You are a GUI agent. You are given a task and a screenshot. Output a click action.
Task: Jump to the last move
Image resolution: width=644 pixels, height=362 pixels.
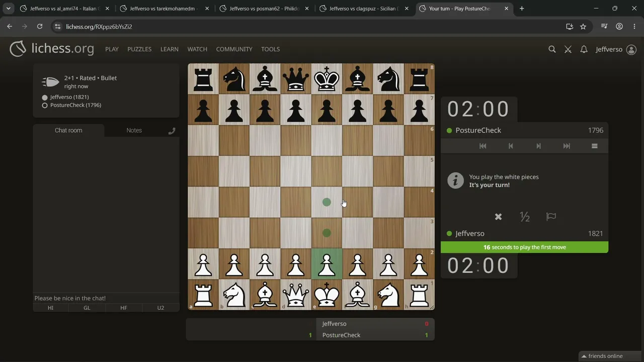click(x=567, y=146)
